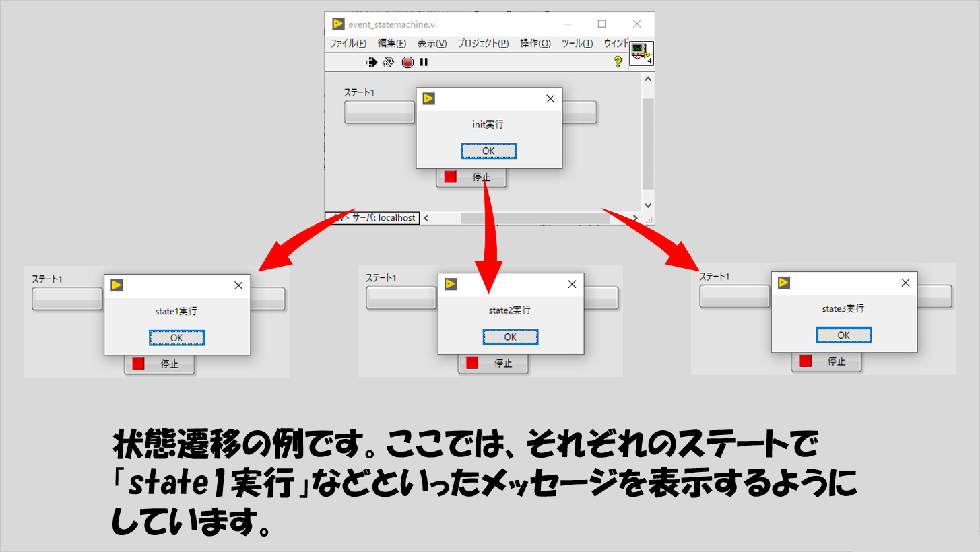Screen dimensions: 980x552
Task: Click the ステート1 button in main window
Action: tap(379, 112)
